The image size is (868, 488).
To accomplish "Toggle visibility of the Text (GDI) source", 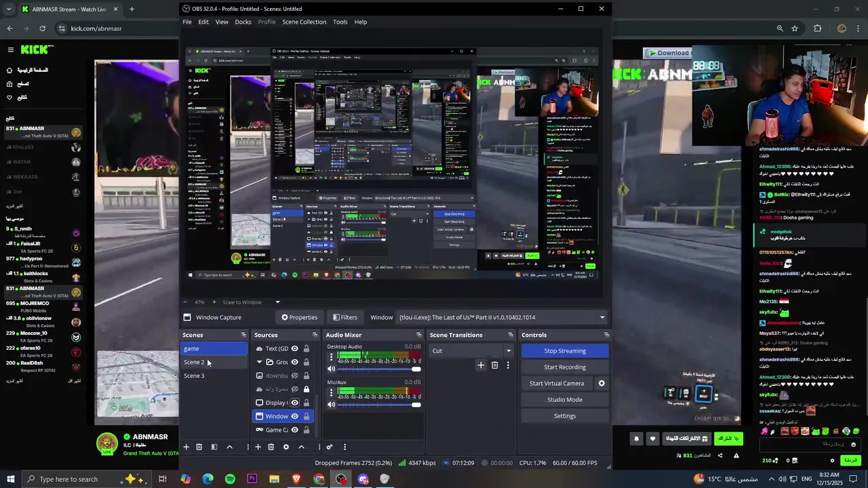I will [295, 348].
